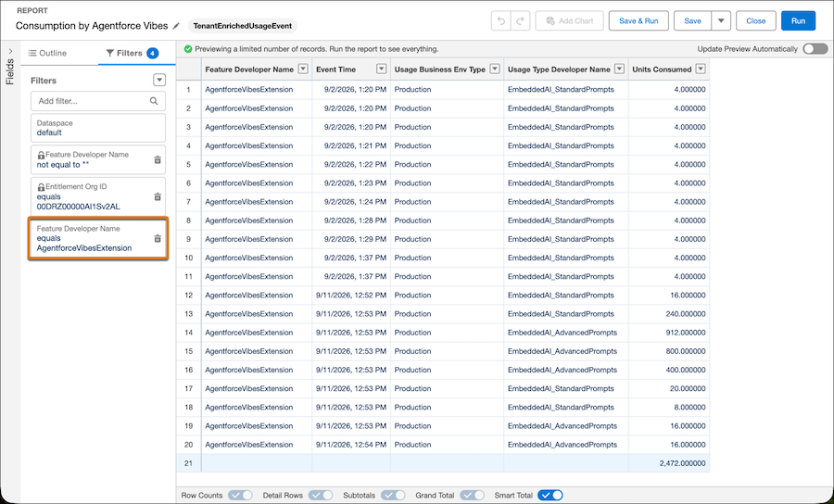Click the Add filter search field
The height and width of the screenshot is (504, 834).
click(98, 101)
